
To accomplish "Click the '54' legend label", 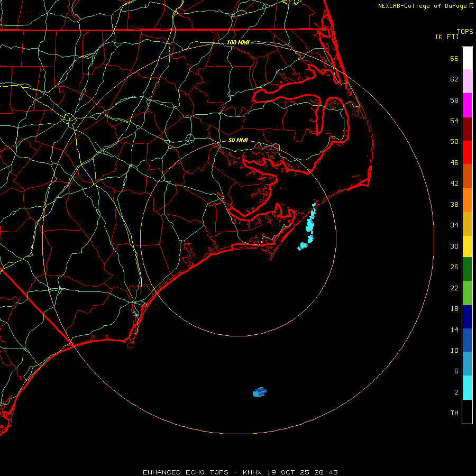I will 454,121.
